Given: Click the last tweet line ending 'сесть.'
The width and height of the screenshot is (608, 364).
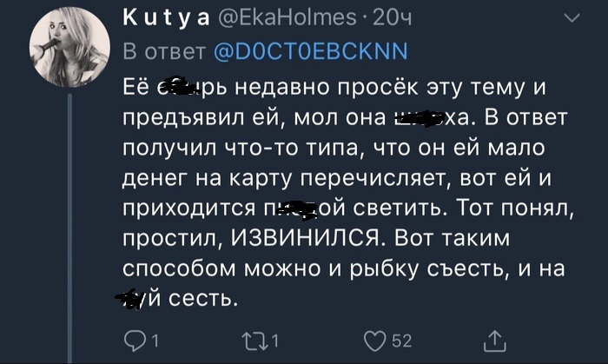Looking at the screenshot, I should 178,300.
